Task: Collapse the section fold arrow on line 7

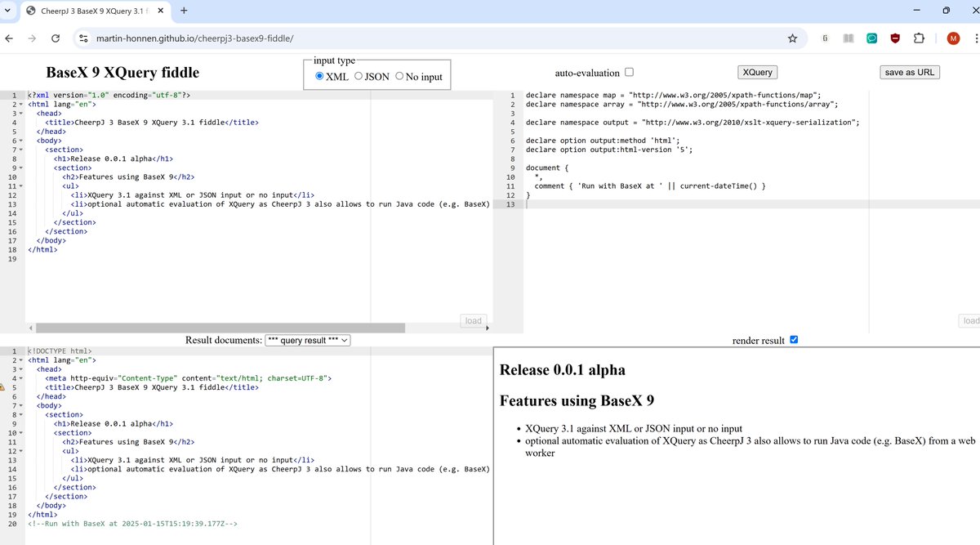Action: pyautogui.click(x=21, y=150)
